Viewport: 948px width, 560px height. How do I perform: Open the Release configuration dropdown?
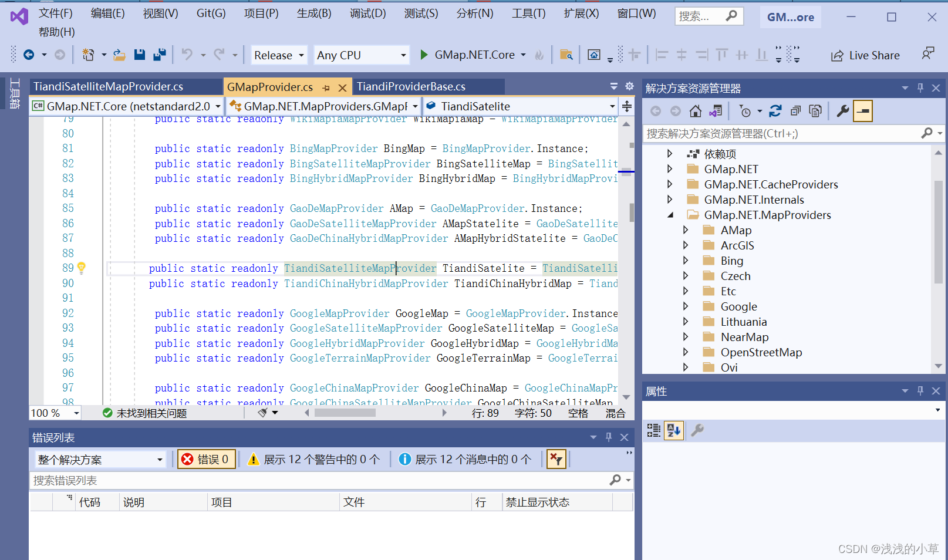point(279,55)
